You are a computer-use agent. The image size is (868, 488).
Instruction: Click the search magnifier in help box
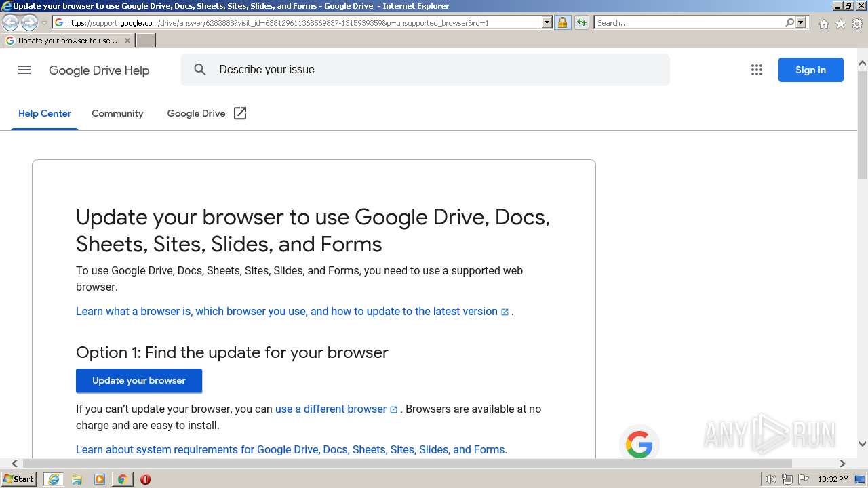pos(200,70)
